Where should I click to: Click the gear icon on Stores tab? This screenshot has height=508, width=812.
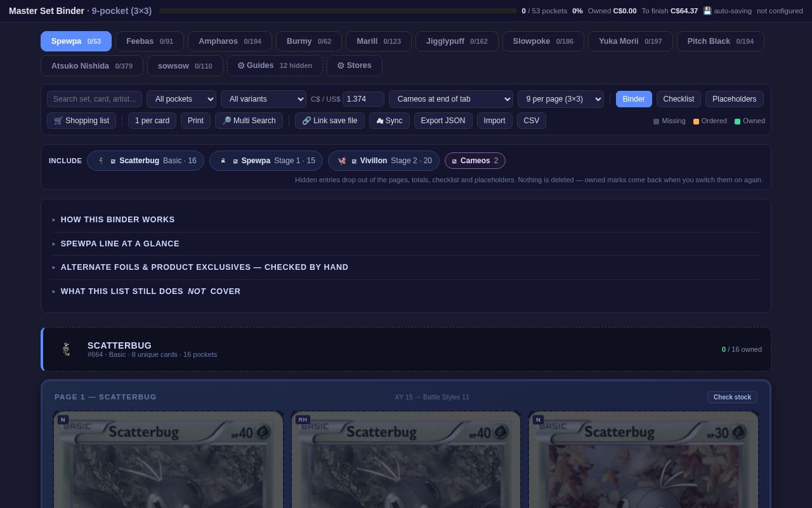point(341,65)
